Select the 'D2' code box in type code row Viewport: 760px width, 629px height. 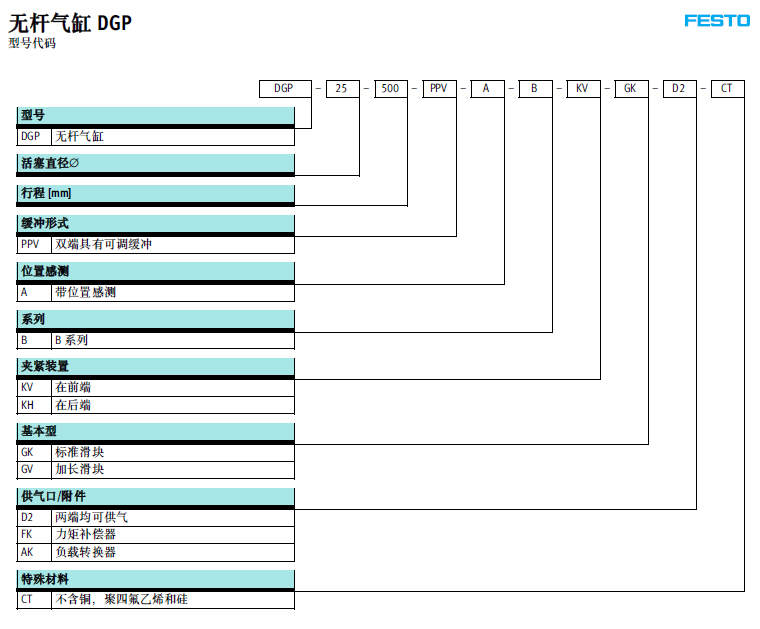(680, 89)
